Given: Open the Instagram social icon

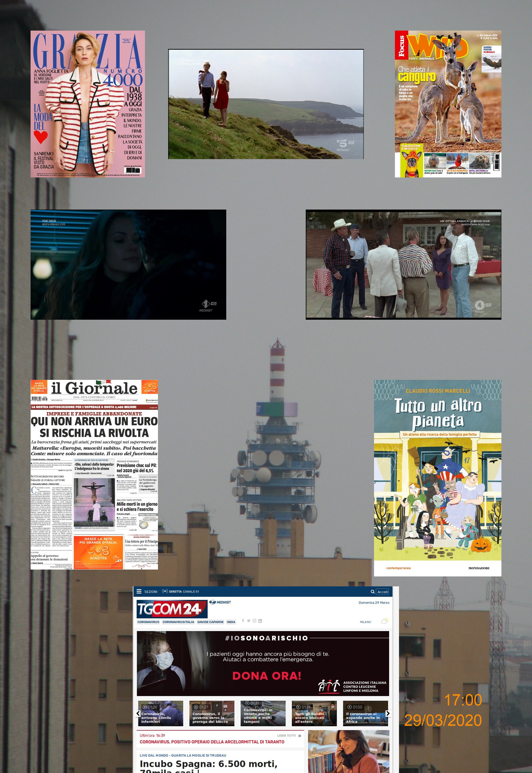Looking at the screenshot, I should point(254,621).
